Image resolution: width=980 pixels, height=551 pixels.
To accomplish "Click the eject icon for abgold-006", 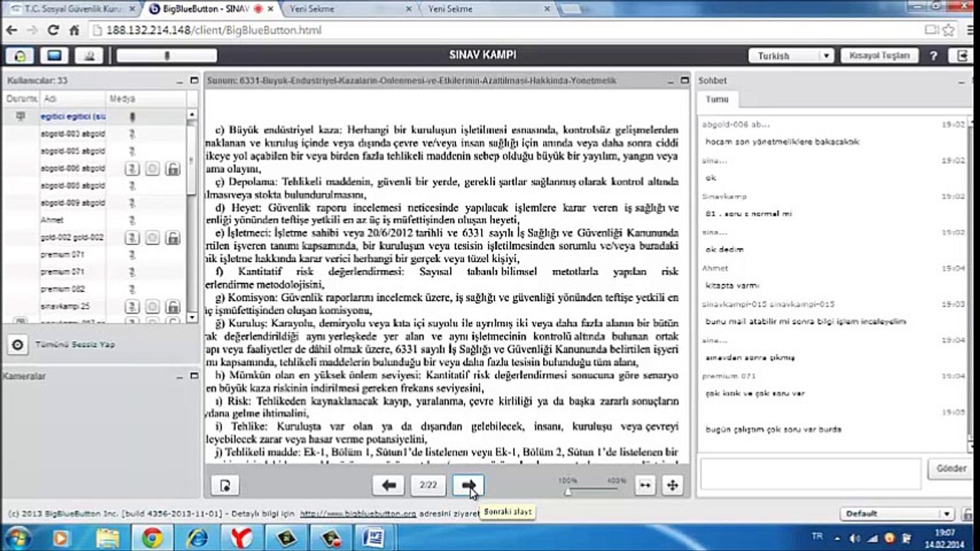I will (153, 168).
